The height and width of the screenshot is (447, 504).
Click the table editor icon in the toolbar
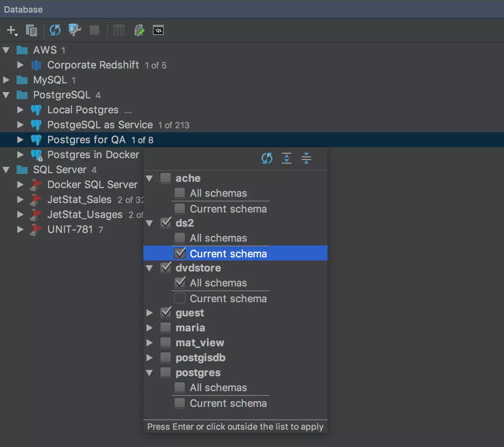tap(119, 30)
